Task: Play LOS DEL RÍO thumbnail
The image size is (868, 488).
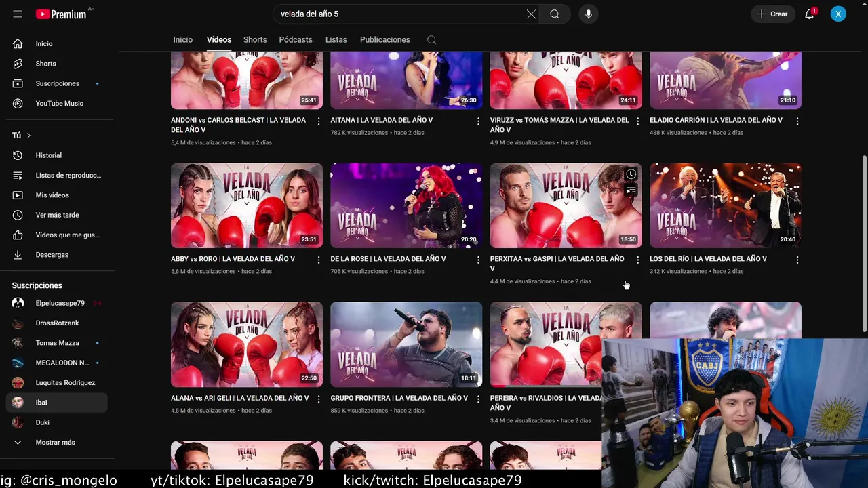Action: (726, 205)
